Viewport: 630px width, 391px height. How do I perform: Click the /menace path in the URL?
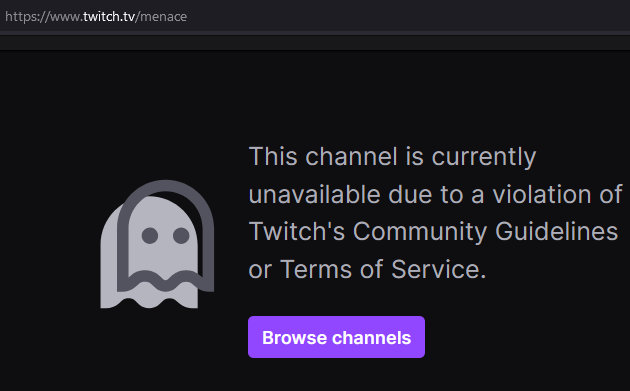[x=161, y=16]
